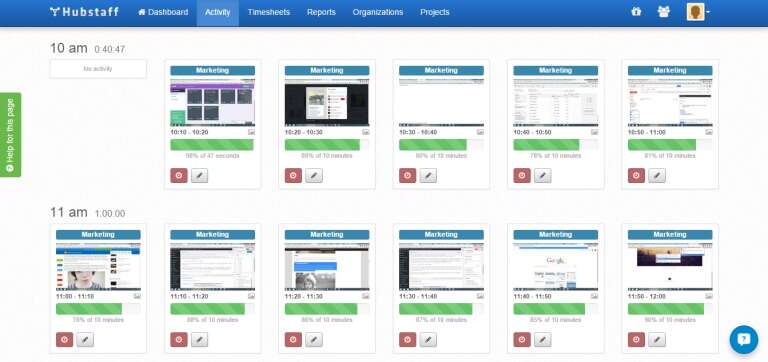Edit the 10:20 - 10:30 activity

[313, 175]
